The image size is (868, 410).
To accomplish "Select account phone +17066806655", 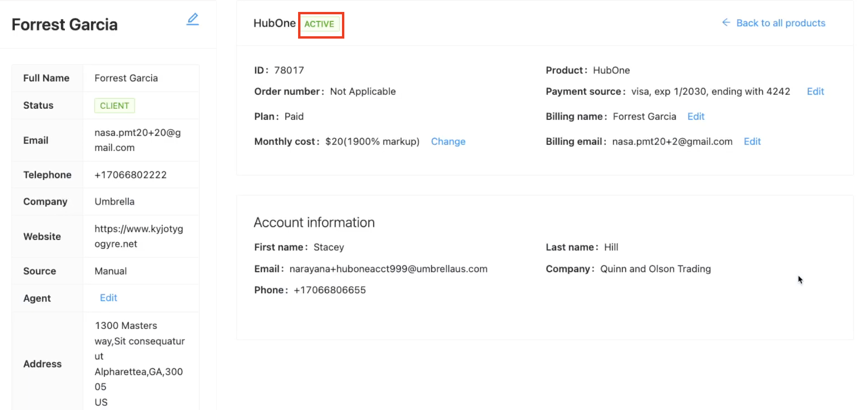I will tap(330, 290).
